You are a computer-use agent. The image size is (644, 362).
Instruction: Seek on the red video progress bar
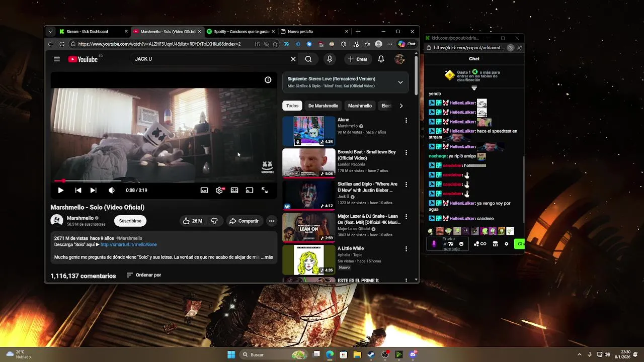[x=164, y=180]
